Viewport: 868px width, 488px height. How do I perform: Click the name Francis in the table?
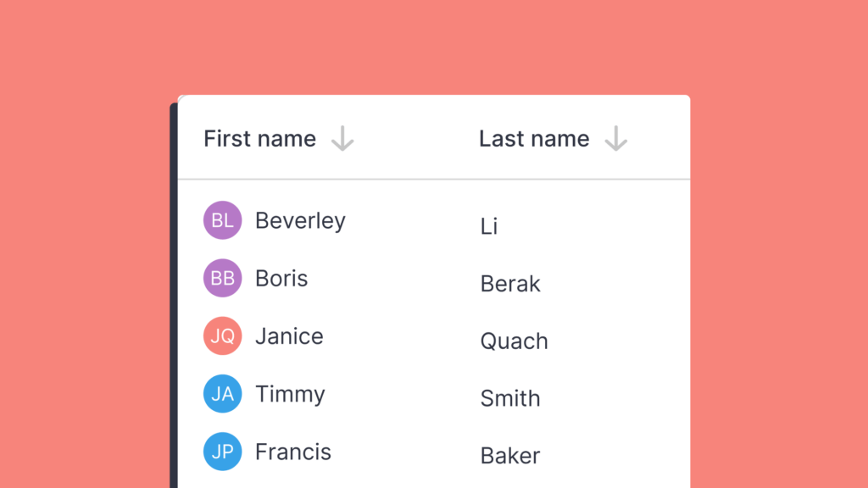tap(293, 452)
